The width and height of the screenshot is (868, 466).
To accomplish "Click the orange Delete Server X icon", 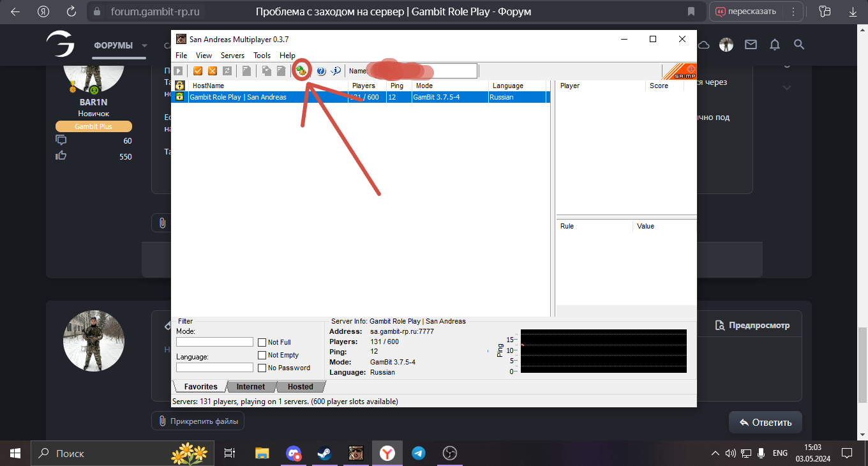I will pyautogui.click(x=213, y=71).
